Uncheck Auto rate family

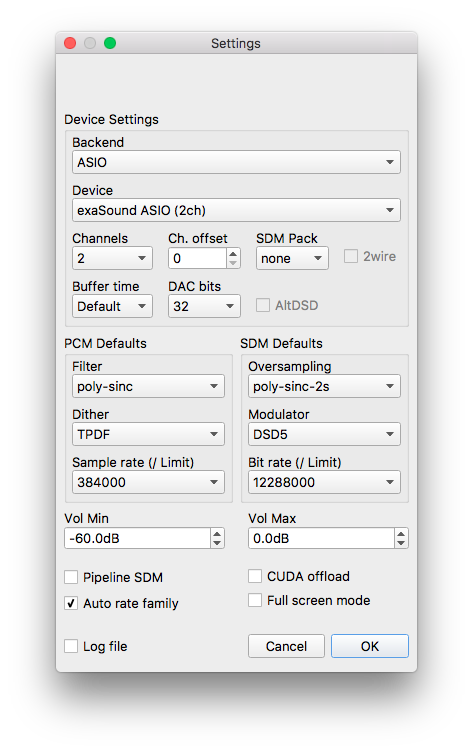click(71, 603)
